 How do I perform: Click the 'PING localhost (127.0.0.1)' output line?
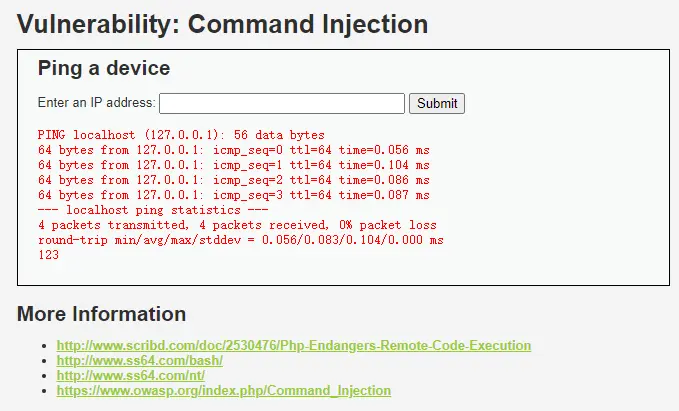(x=181, y=135)
